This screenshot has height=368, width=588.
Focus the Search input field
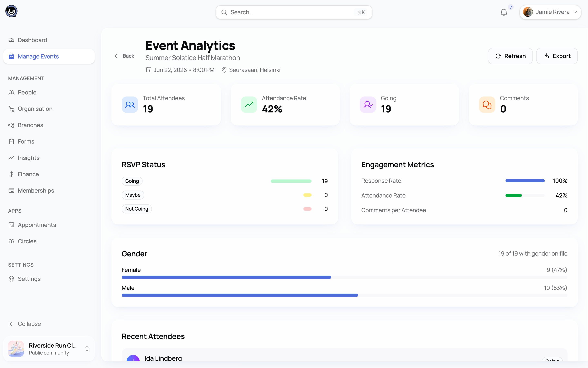click(x=294, y=12)
